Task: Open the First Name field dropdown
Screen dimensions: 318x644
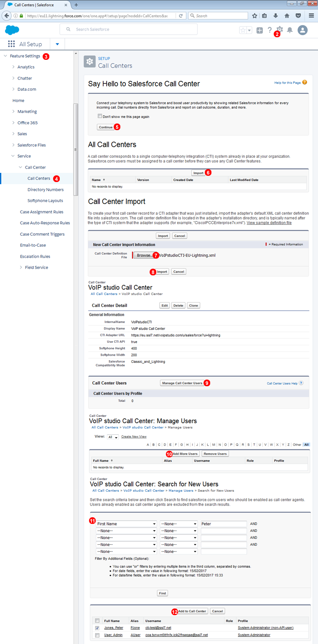Action: tap(126, 523)
